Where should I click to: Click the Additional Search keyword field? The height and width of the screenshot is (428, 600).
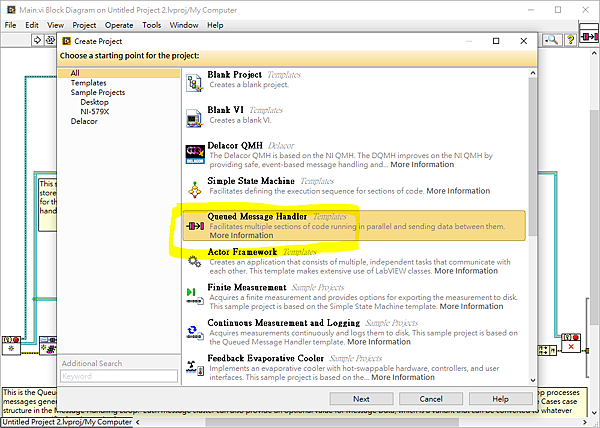119,376
